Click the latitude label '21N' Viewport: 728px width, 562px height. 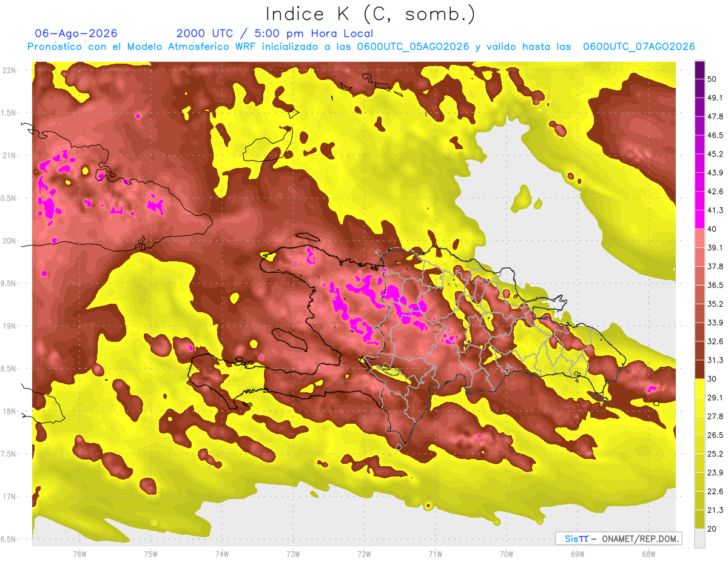pos(9,156)
